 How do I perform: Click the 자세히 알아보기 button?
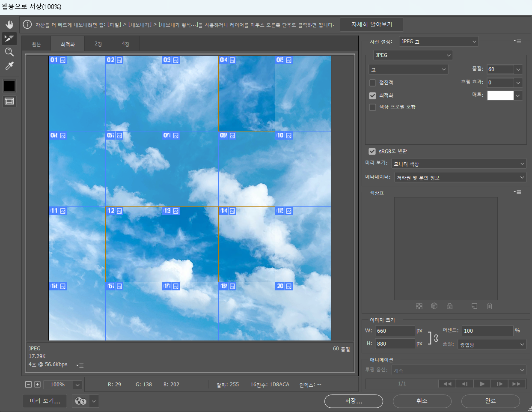372,24
